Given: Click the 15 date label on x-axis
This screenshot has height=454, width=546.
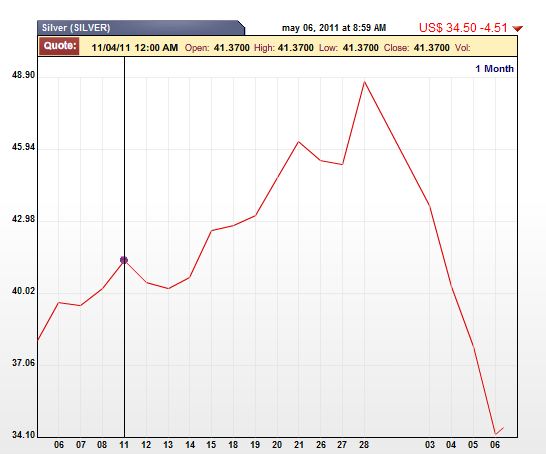Looking at the screenshot, I should [x=211, y=445].
